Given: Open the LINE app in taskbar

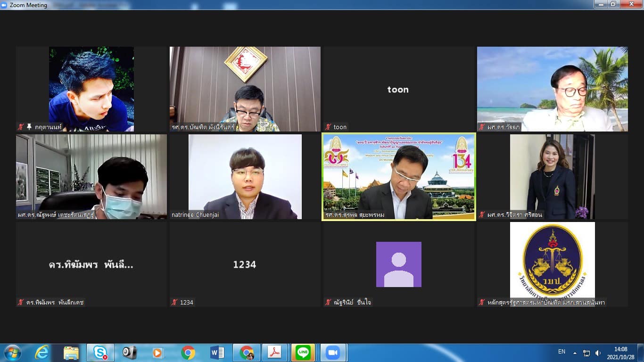Looking at the screenshot, I should 303,353.
